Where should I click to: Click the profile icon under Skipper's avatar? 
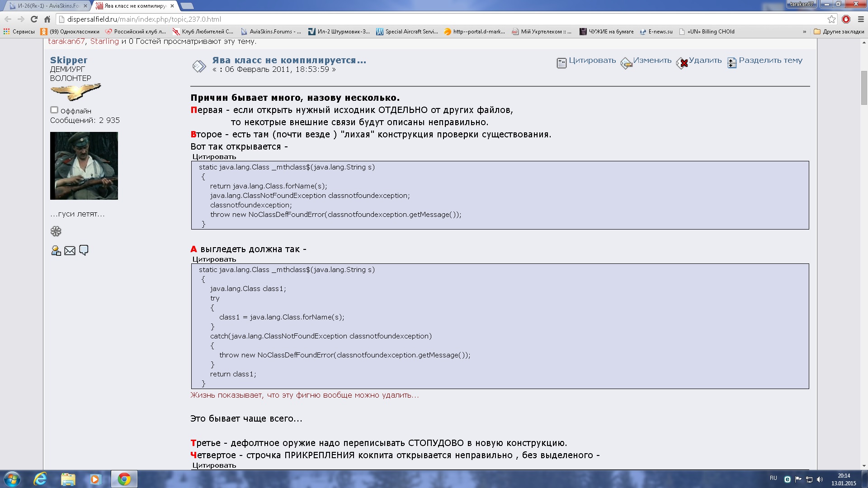(56, 251)
